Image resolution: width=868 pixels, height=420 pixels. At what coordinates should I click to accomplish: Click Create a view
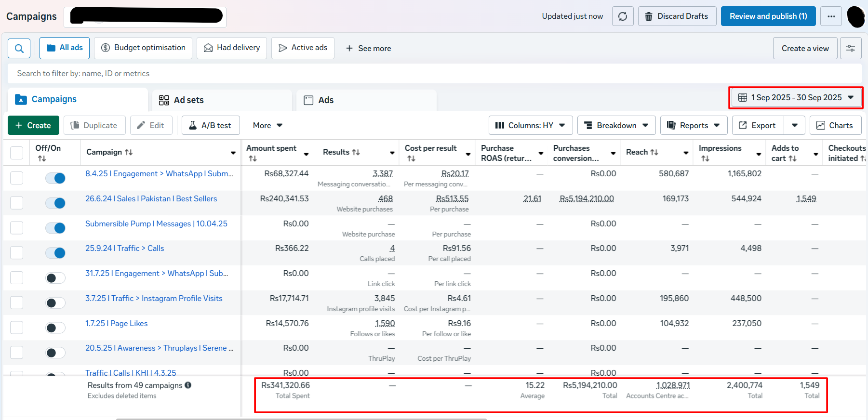(805, 49)
